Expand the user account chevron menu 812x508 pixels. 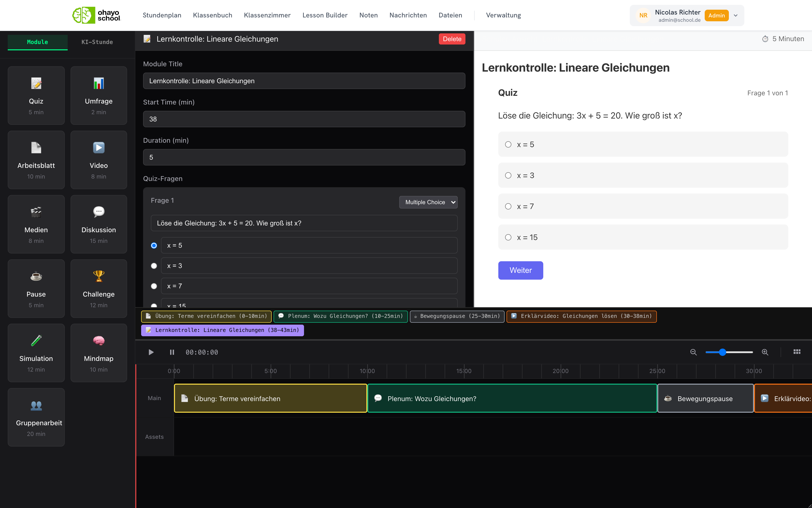pos(735,15)
